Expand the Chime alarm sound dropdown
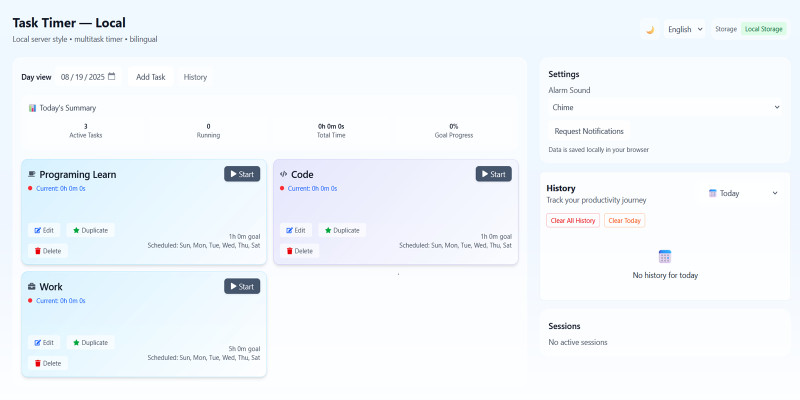The image size is (800, 400). [665, 107]
